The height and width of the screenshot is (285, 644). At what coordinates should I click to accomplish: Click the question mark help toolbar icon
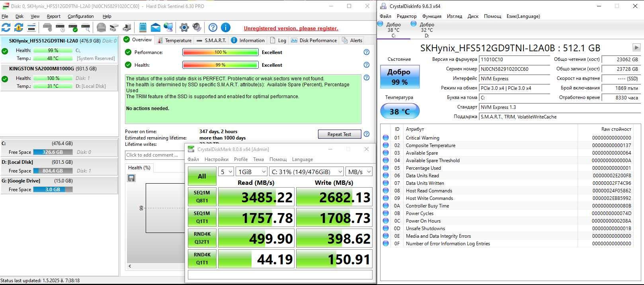point(213,27)
